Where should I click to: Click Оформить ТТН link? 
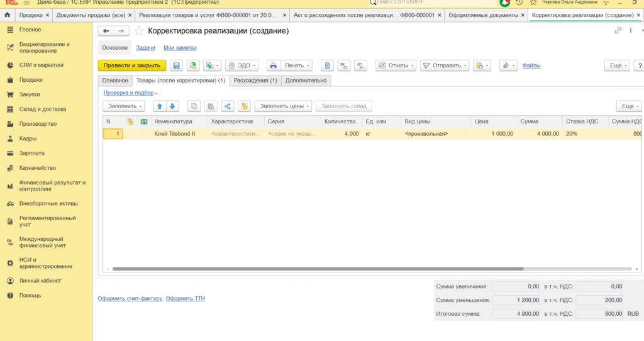tap(186, 299)
